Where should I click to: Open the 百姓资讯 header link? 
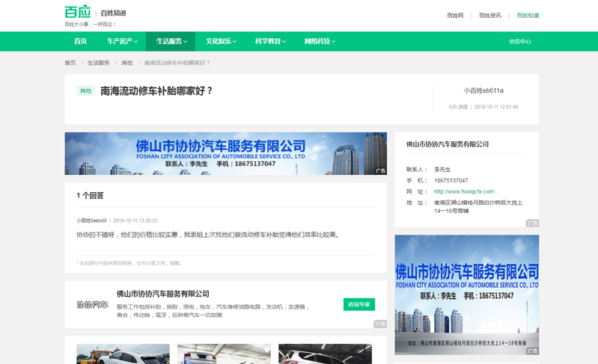click(x=490, y=15)
